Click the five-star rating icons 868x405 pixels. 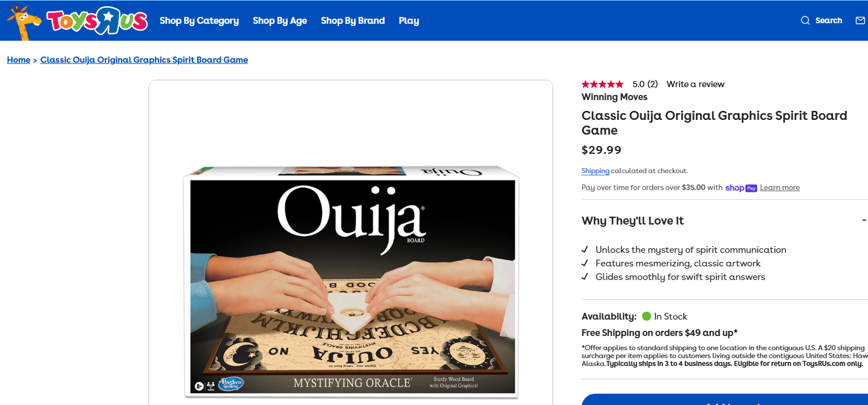click(602, 84)
